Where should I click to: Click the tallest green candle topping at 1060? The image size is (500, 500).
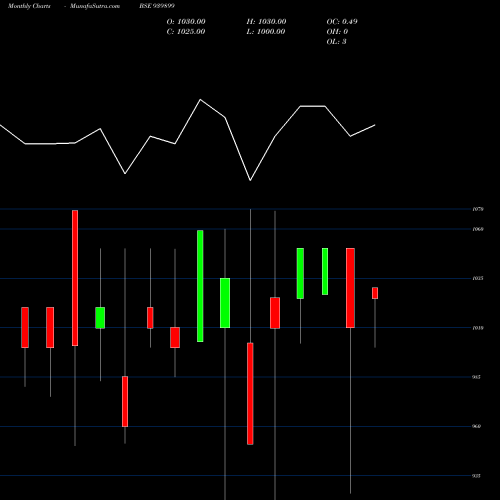[x=200, y=286]
